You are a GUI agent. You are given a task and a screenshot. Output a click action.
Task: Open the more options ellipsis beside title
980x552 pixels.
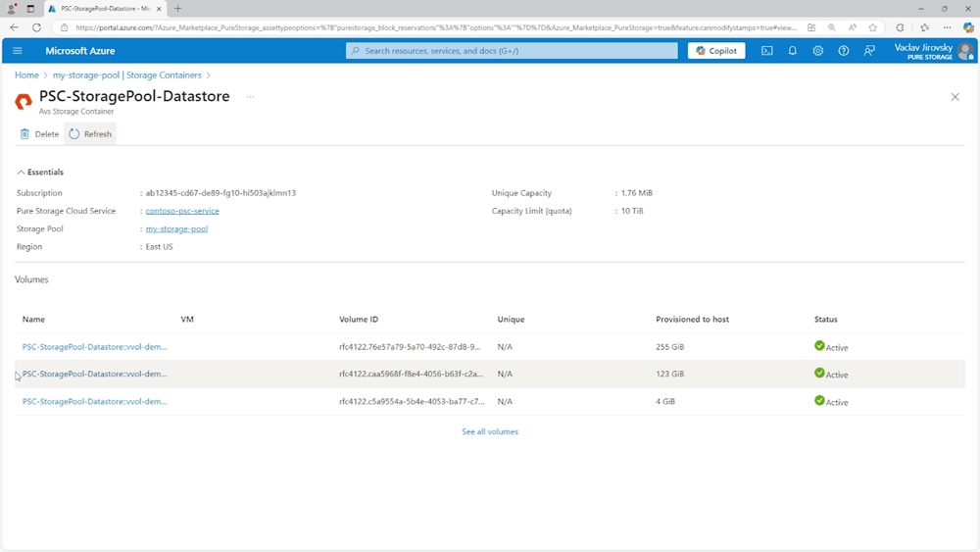point(250,97)
